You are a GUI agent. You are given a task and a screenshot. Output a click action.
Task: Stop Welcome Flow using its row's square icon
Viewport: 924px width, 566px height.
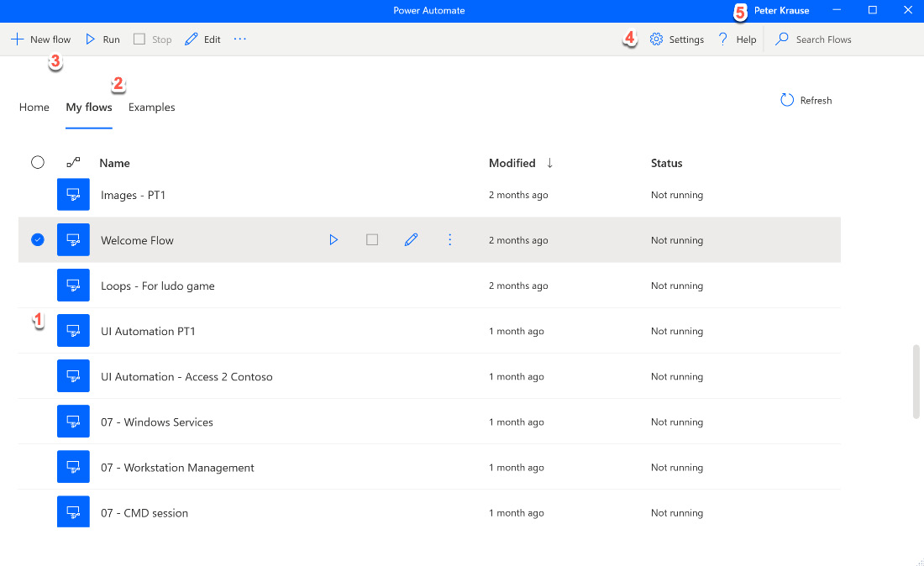point(372,239)
